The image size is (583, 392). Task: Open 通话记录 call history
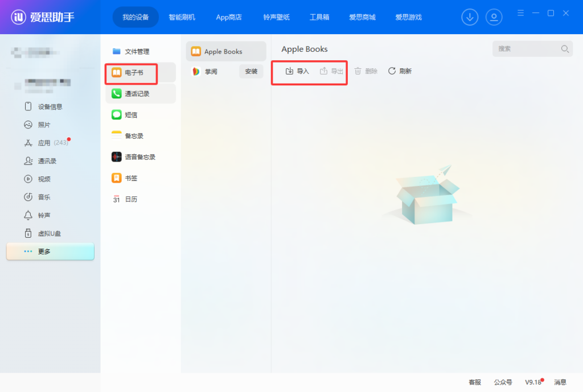pyautogui.click(x=141, y=94)
